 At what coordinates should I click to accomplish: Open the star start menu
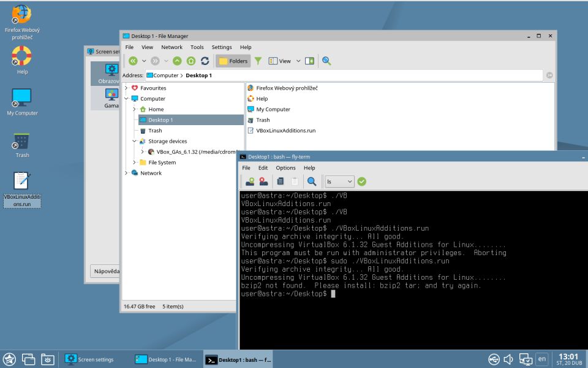[9, 359]
